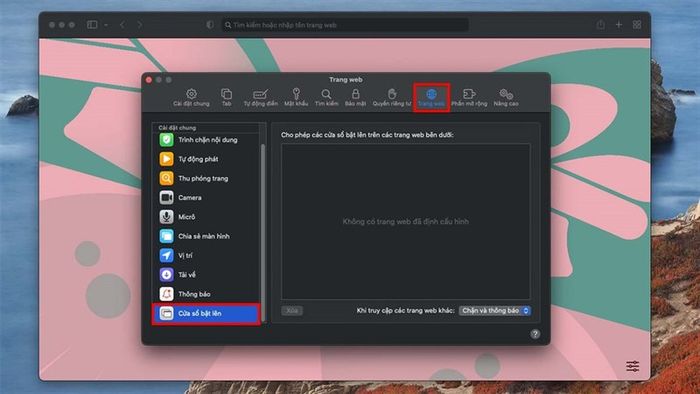Select Tự động phát in sidebar
The width and height of the screenshot is (700, 394).
click(205, 159)
